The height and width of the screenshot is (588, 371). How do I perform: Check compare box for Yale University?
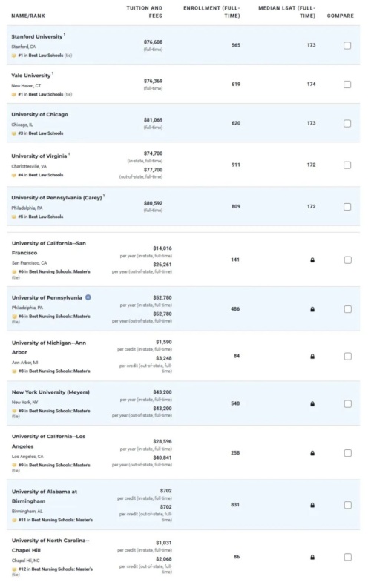[x=347, y=85]
